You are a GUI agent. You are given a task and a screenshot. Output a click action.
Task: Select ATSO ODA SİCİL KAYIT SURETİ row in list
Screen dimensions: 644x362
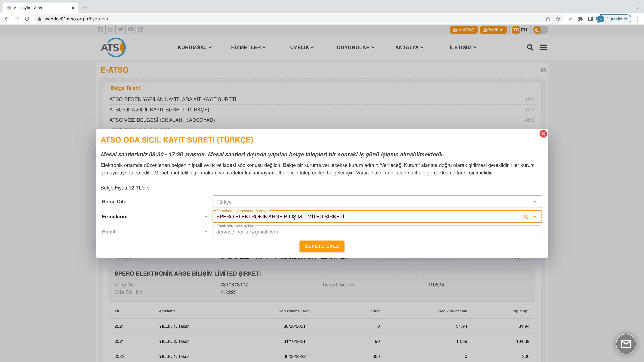click(x=322, y=110)
